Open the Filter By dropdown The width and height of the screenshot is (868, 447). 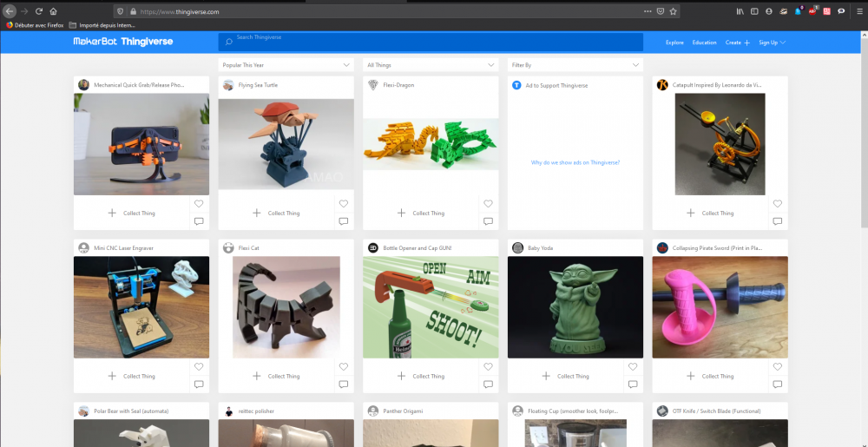pyautogui.click(x=575, y=65)
